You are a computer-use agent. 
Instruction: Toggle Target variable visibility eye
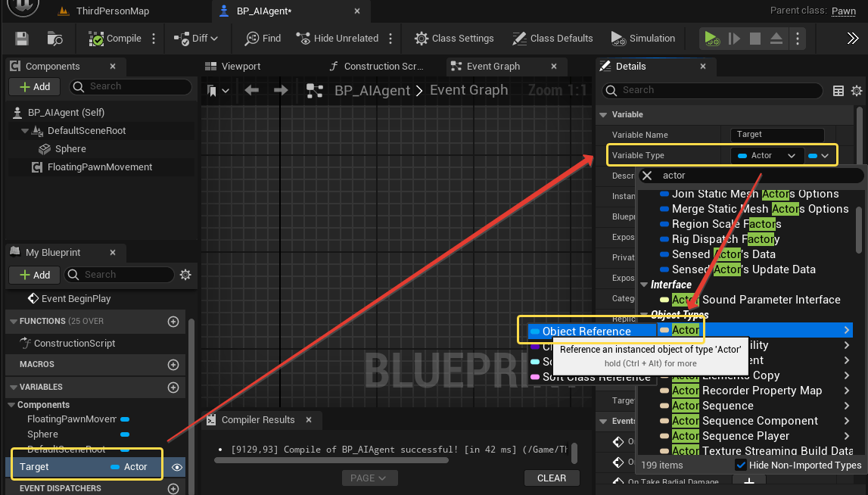click(176, 467)
